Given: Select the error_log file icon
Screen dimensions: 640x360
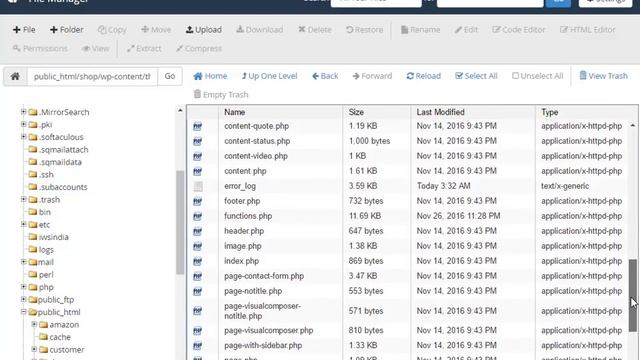Looking at the screenshot, I should click(198, 187).
